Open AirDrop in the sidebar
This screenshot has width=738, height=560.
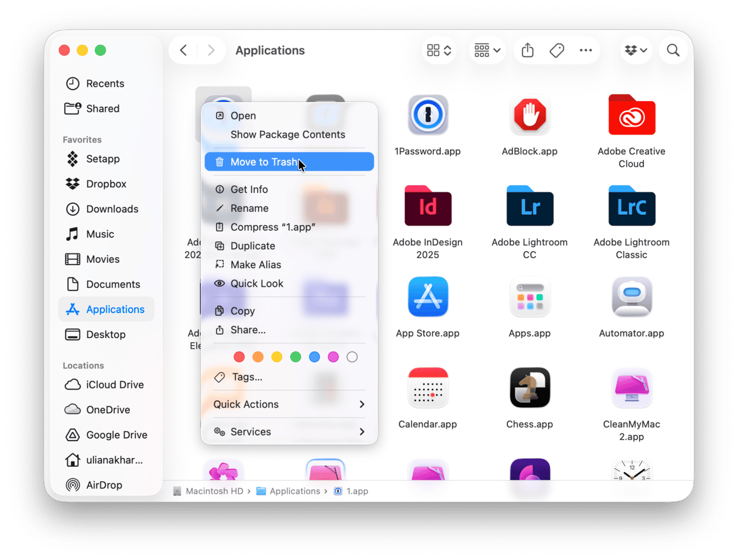pos(106,485)
